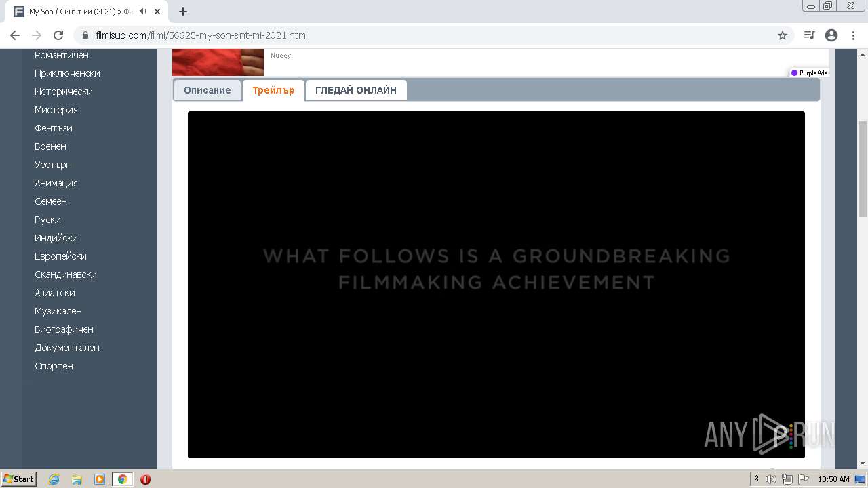Open the Исторически genre

[x=64, y=91]
